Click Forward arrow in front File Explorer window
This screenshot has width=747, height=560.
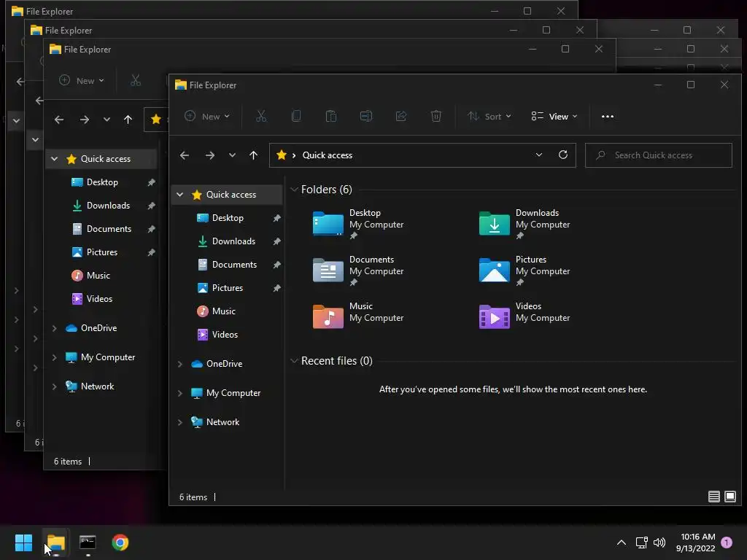209,155
